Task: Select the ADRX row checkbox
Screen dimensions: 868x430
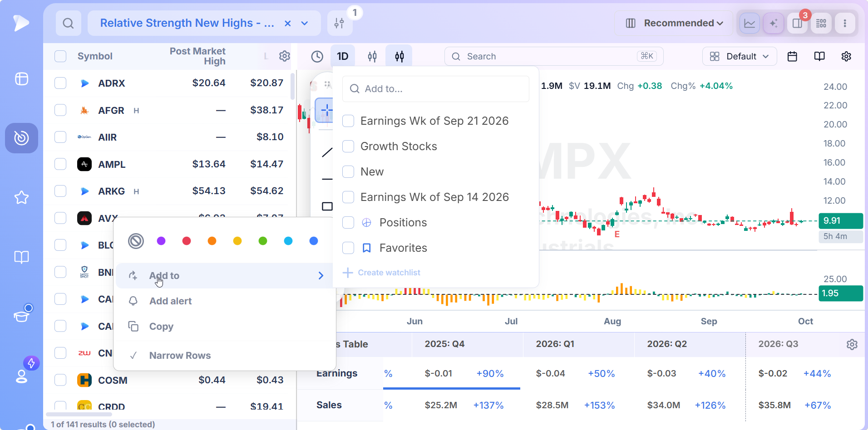Action: point(60,83)
